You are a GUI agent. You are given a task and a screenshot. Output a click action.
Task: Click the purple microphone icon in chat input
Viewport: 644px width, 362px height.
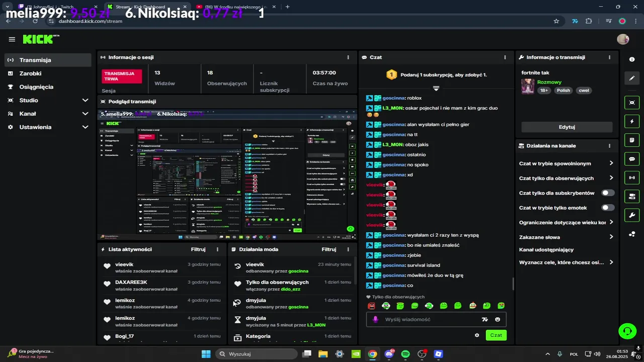pyautogui.click(x=375, y=319)
